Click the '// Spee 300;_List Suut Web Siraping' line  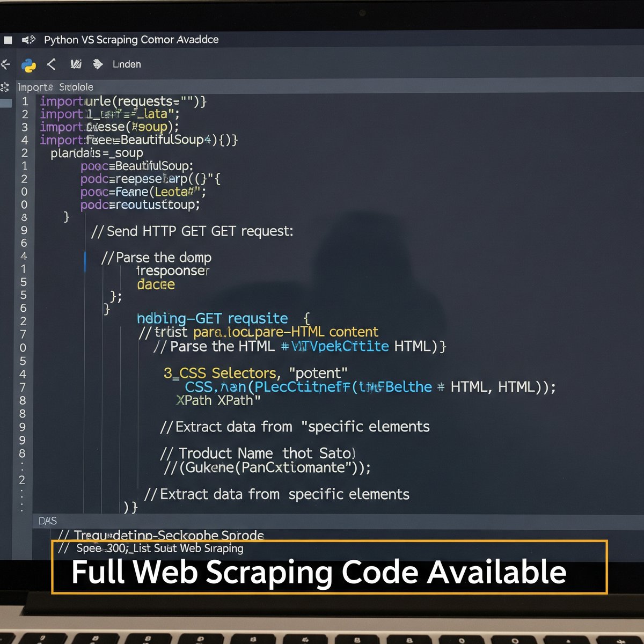click(151, 548)
